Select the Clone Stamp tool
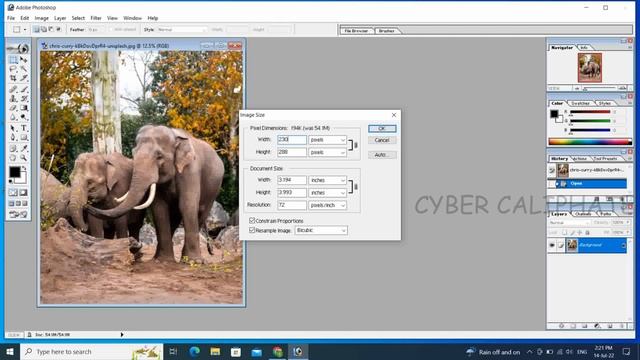The image size is (640, 360). pos(13,98)
